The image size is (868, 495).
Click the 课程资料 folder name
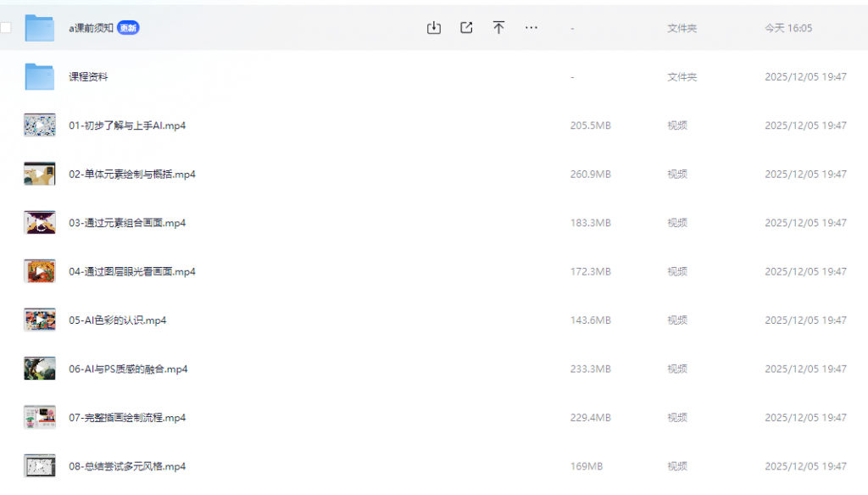tap(88, 77)
